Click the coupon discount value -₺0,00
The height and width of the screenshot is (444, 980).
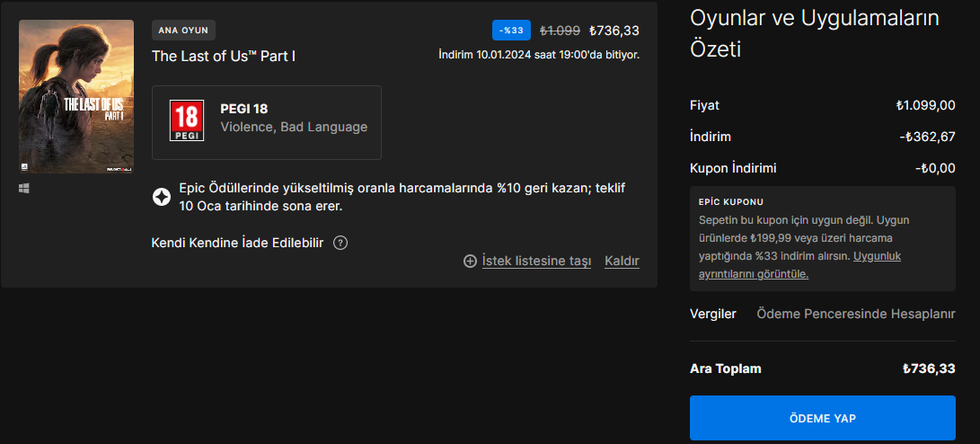935,168
